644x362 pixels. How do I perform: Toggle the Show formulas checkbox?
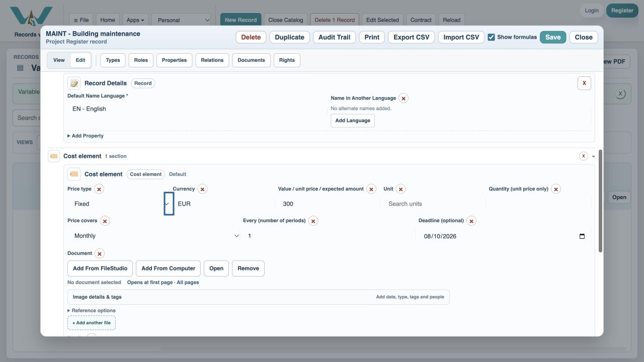click(492, 37)
